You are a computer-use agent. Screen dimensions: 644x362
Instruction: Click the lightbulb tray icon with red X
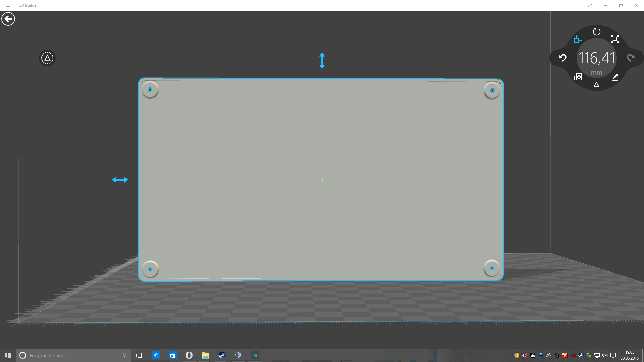[x=525, y=355]
